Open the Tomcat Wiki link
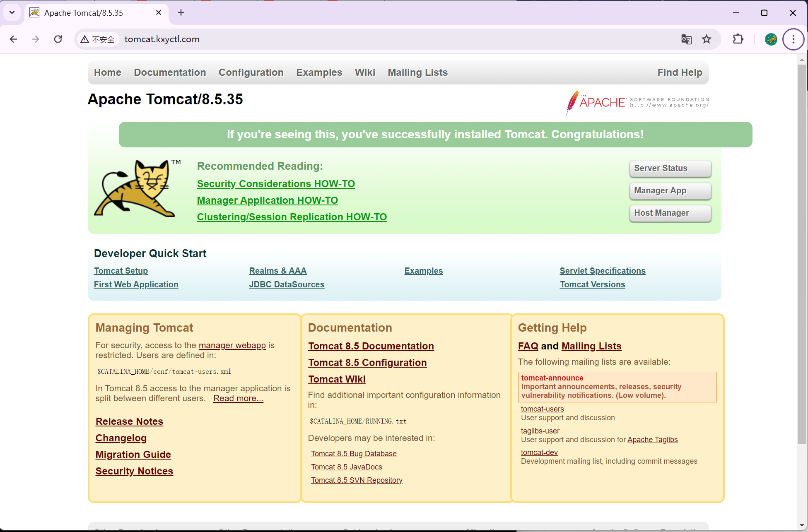The image size is (808, 532). [x=337, y=379]
